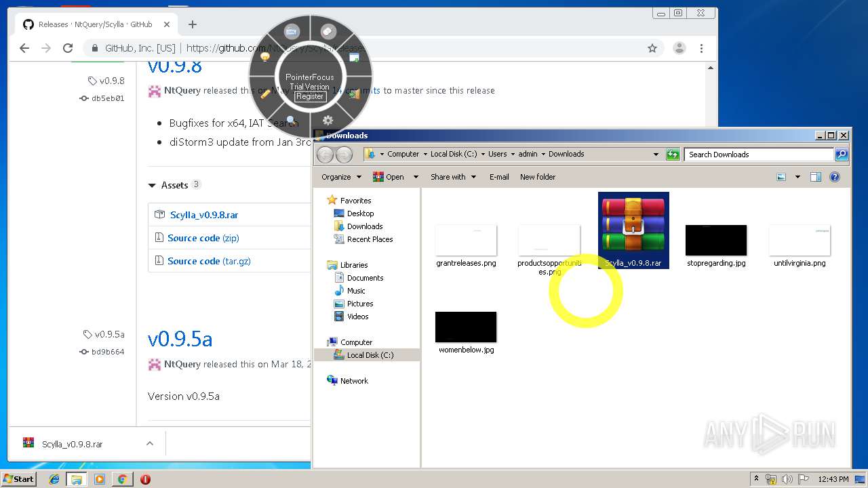Select untilvirginia.png file
This screenshot has height=488, width=868.
[800, 247]
